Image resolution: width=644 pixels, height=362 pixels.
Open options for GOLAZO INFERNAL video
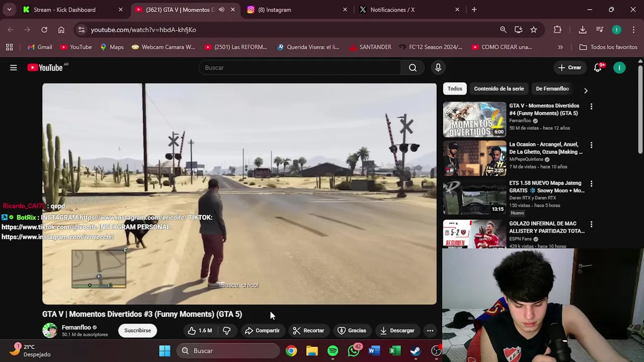[x=591, y=224]
